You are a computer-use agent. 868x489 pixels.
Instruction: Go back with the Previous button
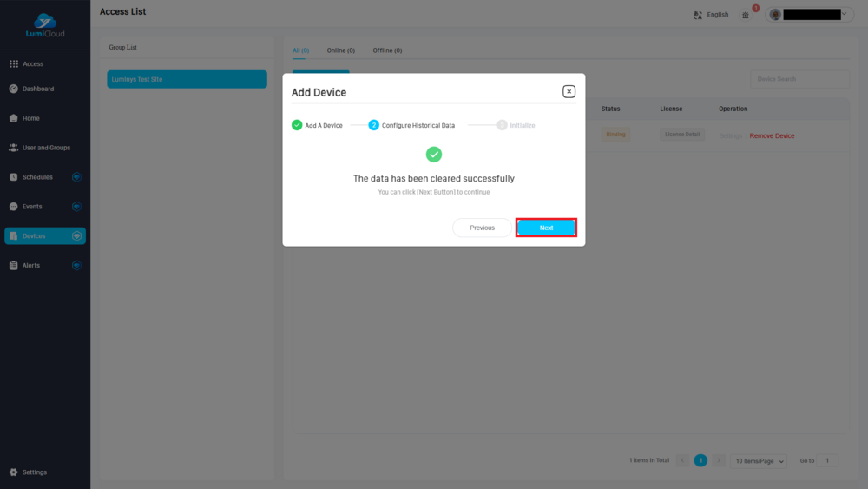482,228
